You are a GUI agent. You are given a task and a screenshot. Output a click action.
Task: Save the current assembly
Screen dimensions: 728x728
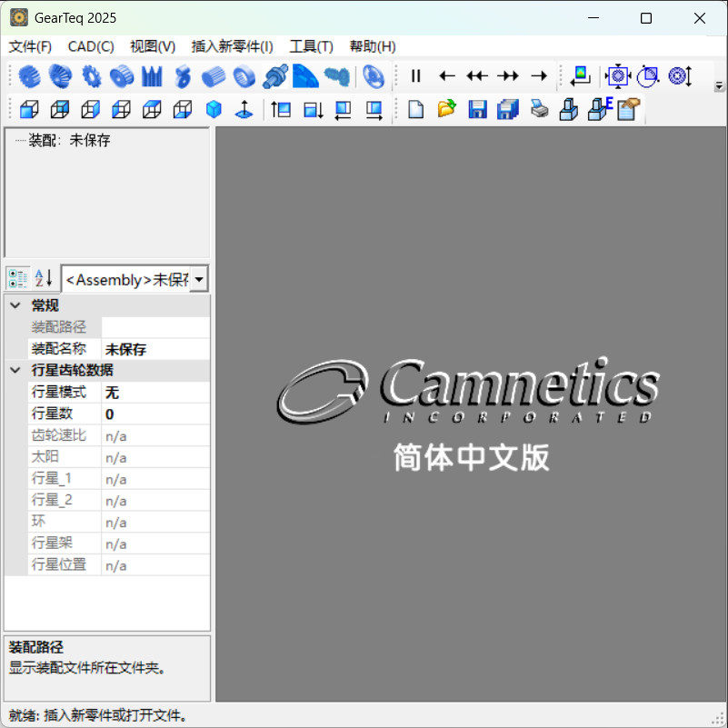[x=476, y=110]
